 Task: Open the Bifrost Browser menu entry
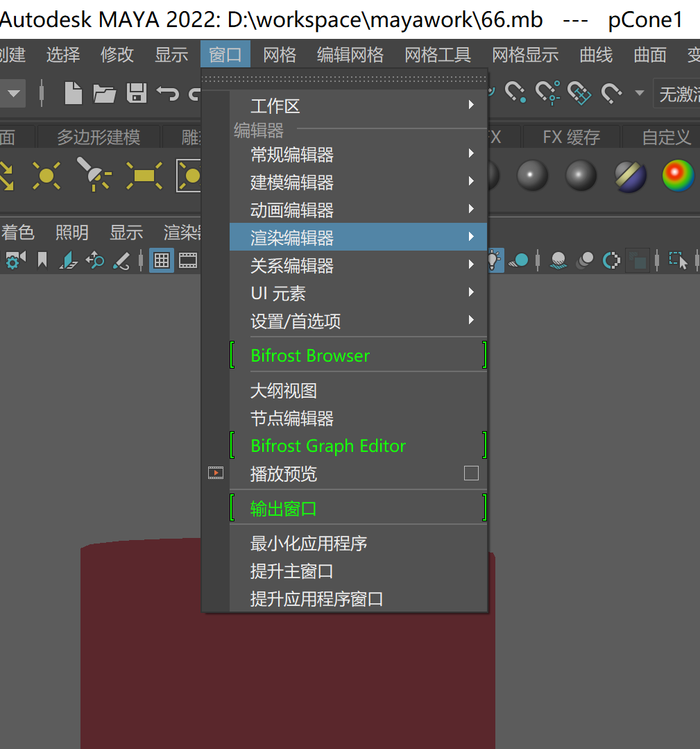(358, 355)
